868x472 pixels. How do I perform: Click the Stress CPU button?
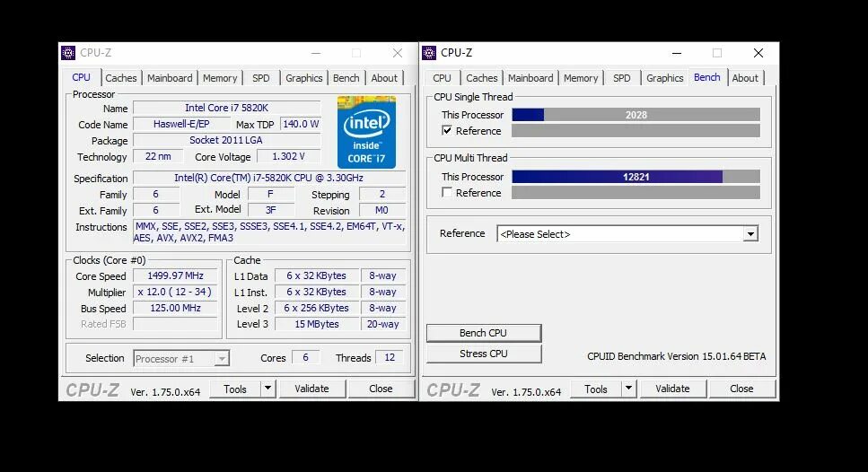[x=483, y=354]
